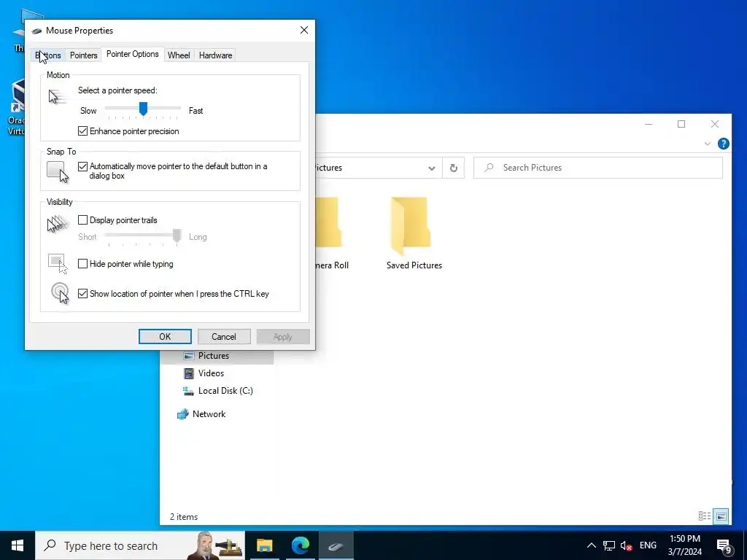This screenshot has width=747, height=560.
Task: Open the notification center icon
Action: [x=724, y=546]
